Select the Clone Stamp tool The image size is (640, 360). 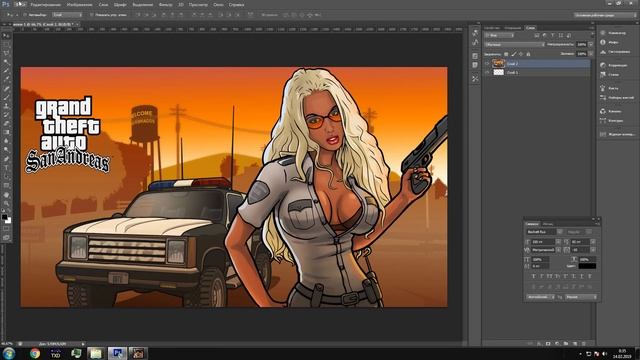[x=6, y=106]
